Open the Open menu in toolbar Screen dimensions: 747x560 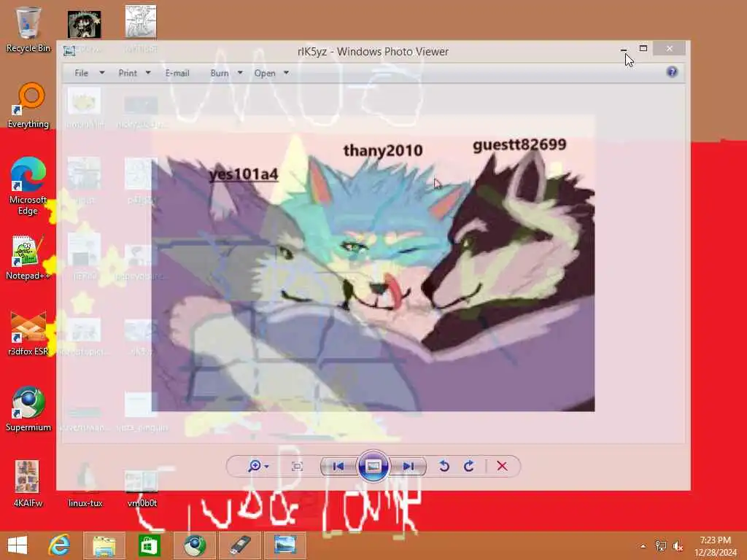(x=265, y=73)
